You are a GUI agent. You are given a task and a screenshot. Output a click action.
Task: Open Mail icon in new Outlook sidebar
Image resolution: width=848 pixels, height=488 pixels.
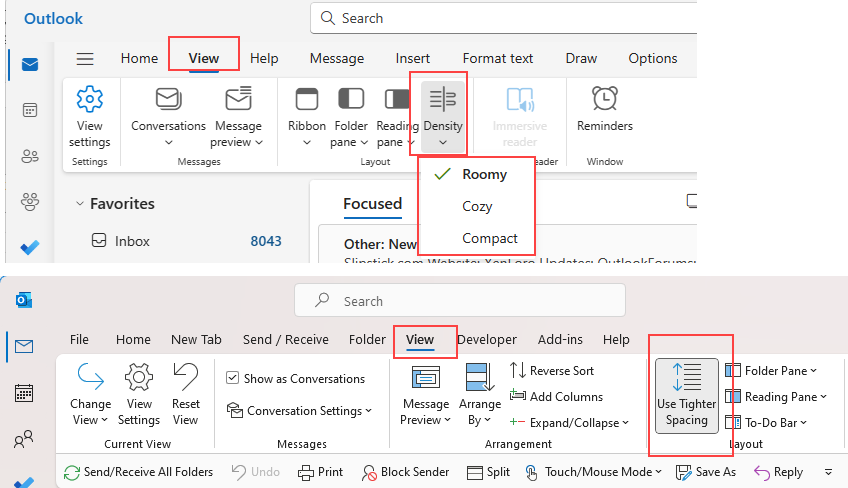[x=30, y=65]
